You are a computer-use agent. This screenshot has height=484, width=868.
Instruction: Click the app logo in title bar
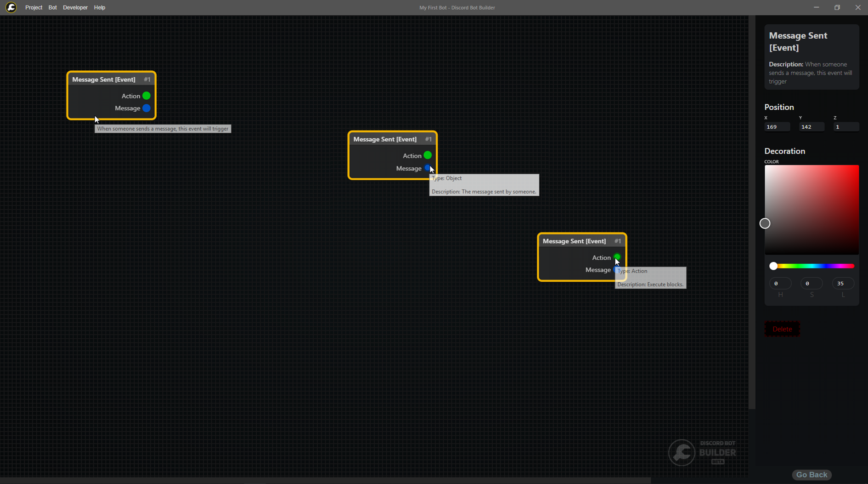coord(11,7)
